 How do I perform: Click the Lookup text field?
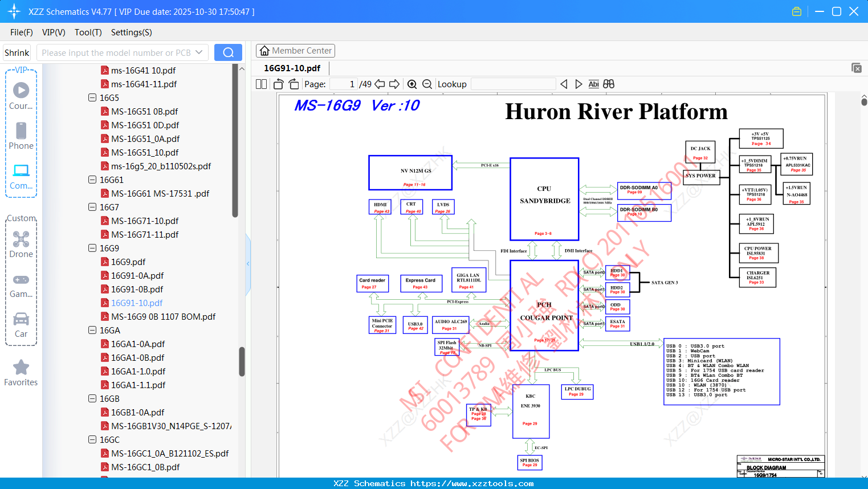click(514, 84)
